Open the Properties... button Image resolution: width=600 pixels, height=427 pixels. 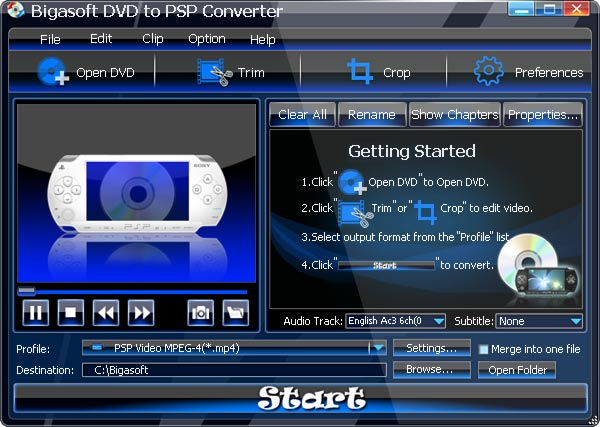coord(543,114)
